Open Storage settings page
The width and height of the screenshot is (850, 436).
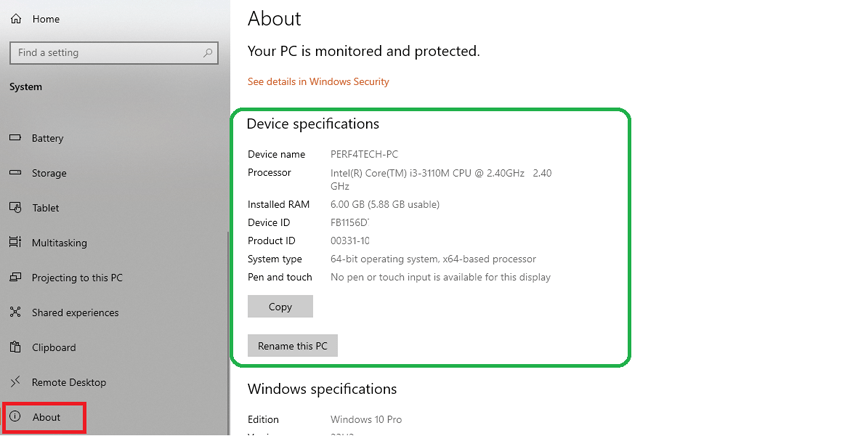[49, 174]
